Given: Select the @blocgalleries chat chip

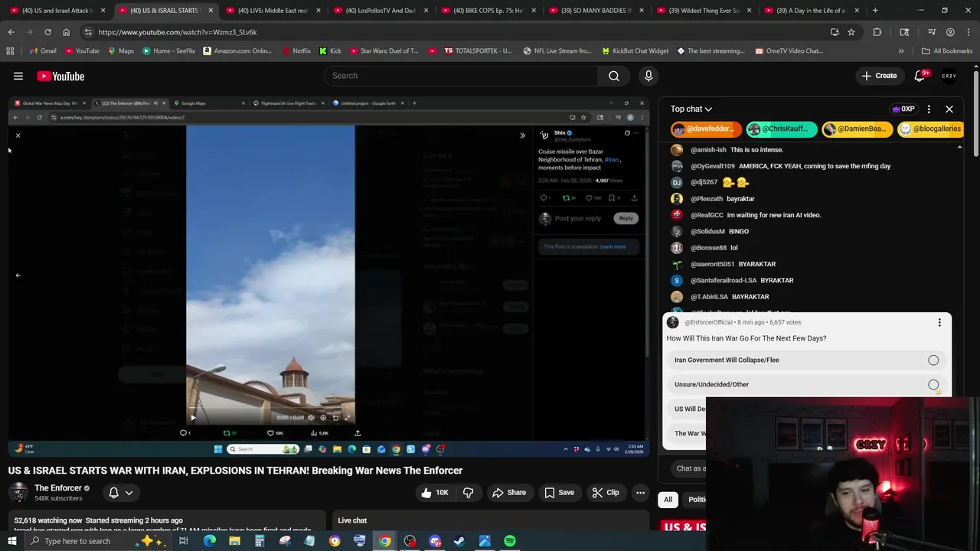Looking at the screenshot, I should pos(929,129).
